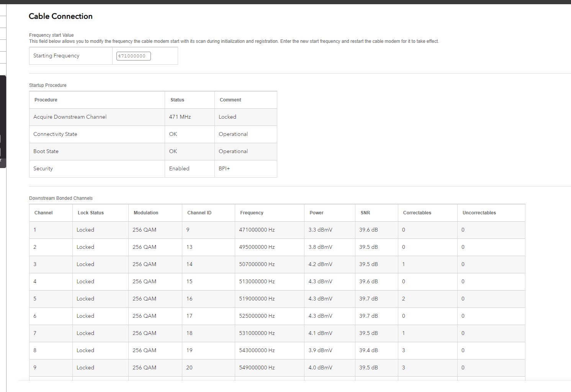Viewport: 571px width, 392px height.
Task: Click the Correctables column header
Action: pyautogui.click(x=417, y=213)
